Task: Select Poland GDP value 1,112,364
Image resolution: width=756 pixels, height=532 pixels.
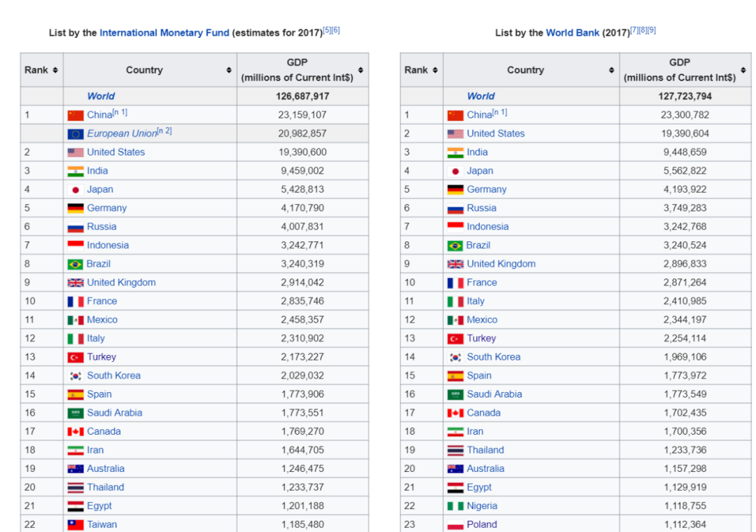Action: (x=685, y=525)
